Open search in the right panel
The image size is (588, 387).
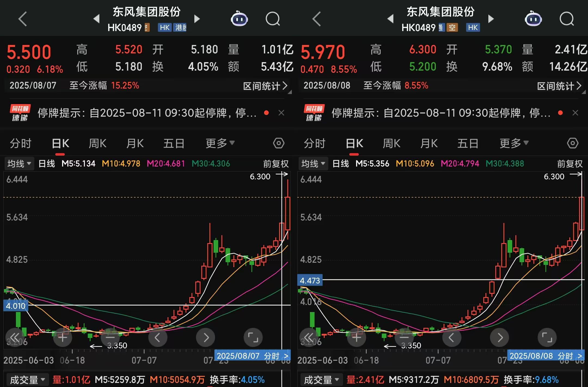tap(567, 19)
